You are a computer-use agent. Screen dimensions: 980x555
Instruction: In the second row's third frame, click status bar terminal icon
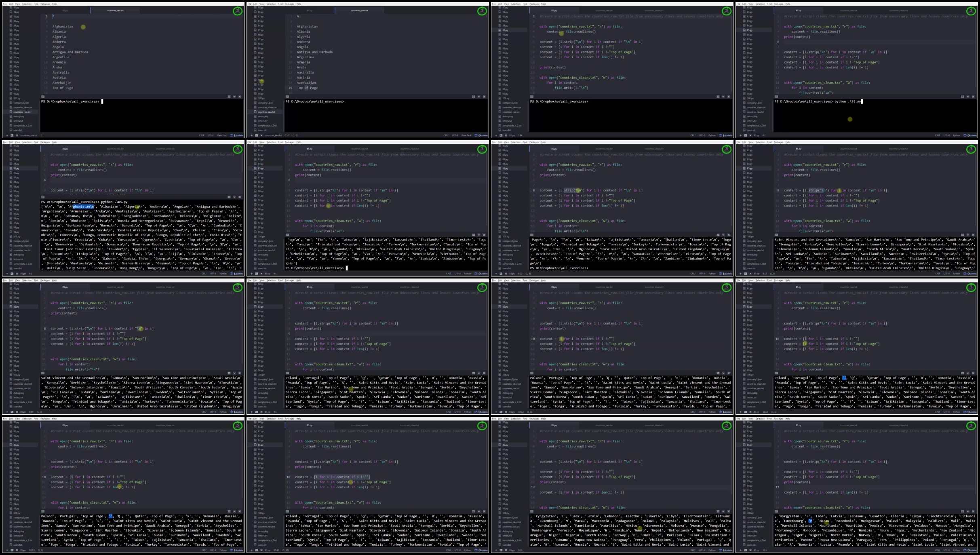pos(501,274)
